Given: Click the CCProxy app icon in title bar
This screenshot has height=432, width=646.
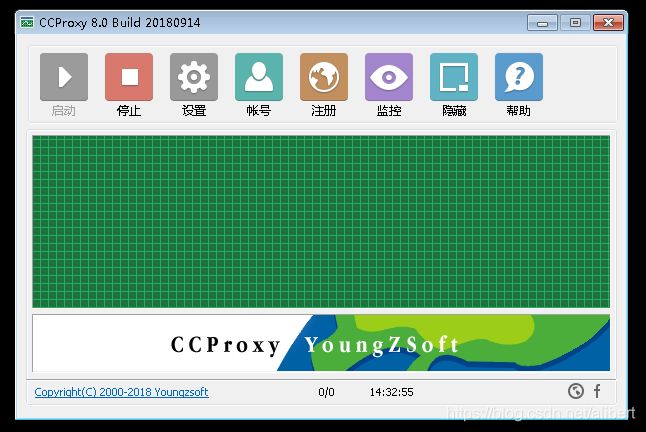Looking at the screenshot, I should [x=27, y=22].
